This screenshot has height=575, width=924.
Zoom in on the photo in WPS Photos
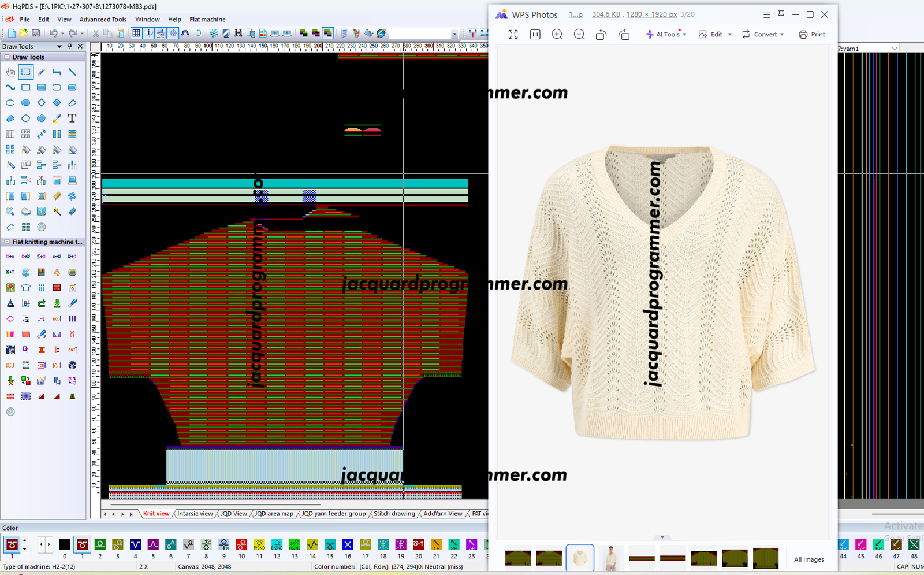pyautogui.click(x=557, y=35)
